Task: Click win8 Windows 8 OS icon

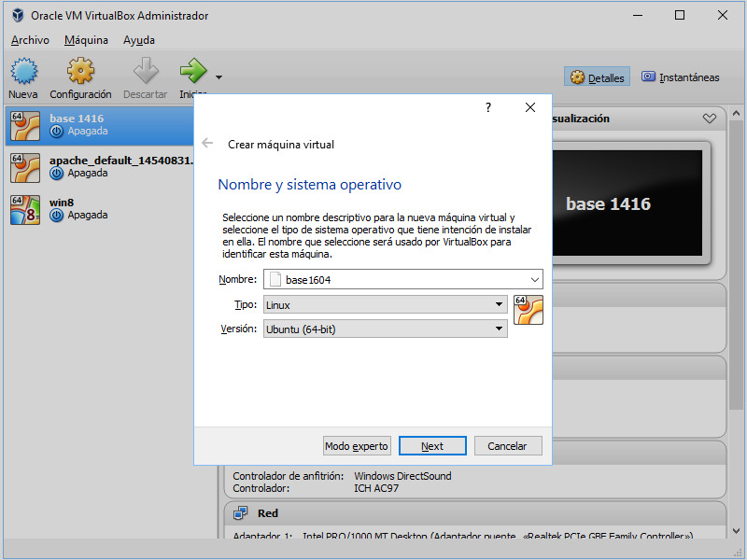Action: coord(25,209)
